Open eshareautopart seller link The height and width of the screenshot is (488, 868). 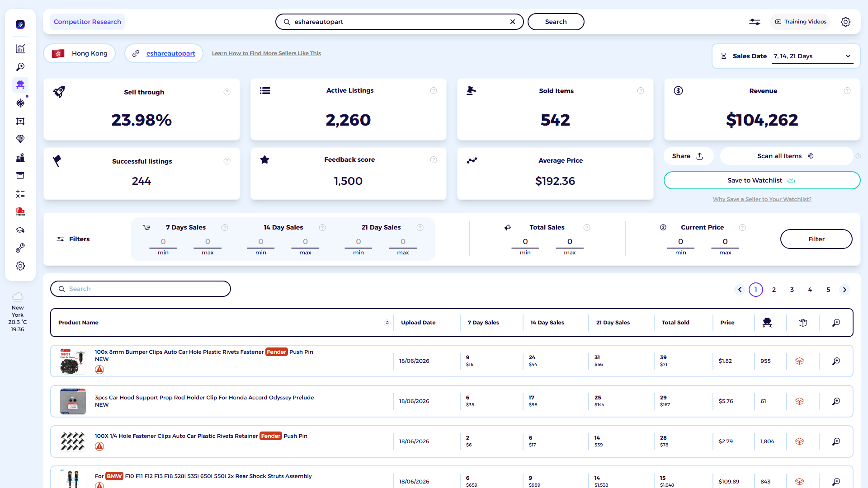point(170,53)
